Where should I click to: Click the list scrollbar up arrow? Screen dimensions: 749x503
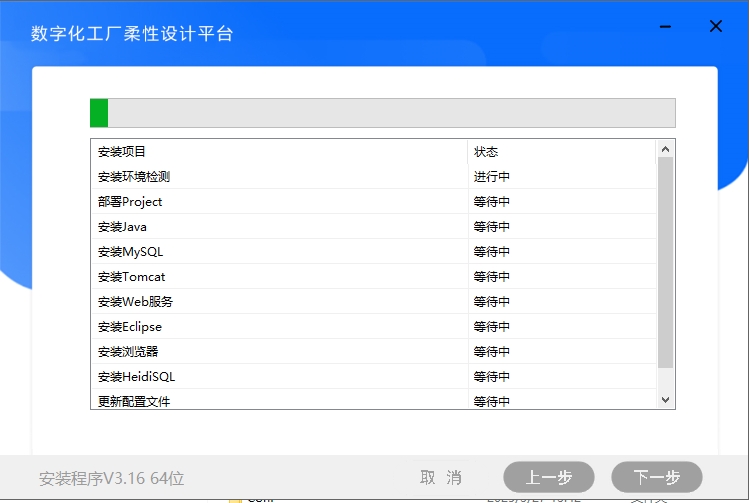tap(665, 150)
